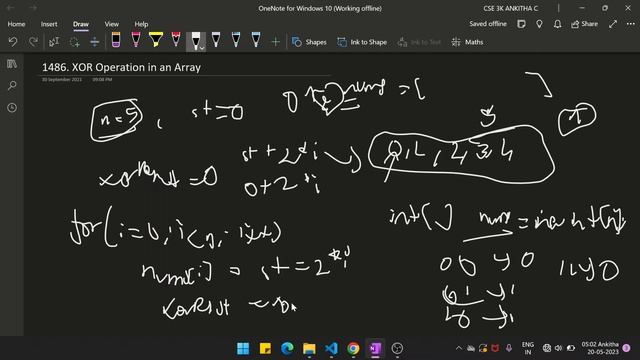Select the first light-blue pen
Image resolution: width=640 pixels, height=360 pixels.
216,40
